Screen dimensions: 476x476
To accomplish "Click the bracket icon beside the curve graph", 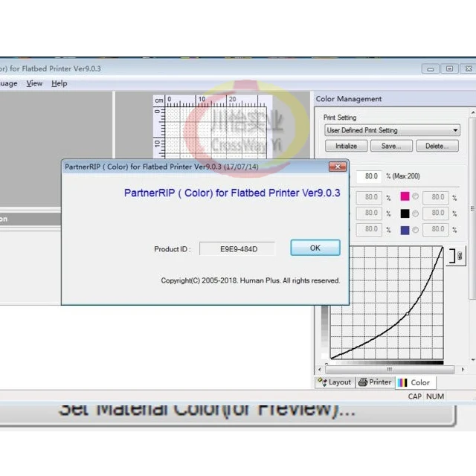I will tap(456, 256).
